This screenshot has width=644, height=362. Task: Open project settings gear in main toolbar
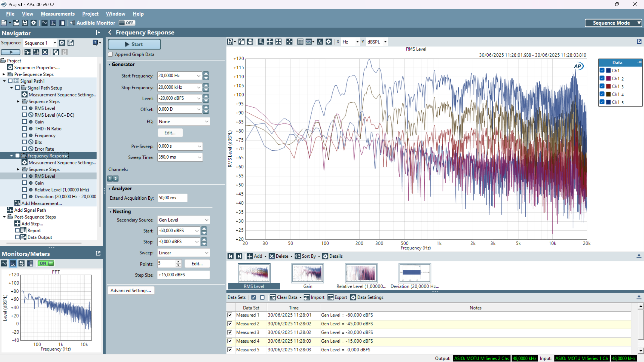[x=33, y=23]
